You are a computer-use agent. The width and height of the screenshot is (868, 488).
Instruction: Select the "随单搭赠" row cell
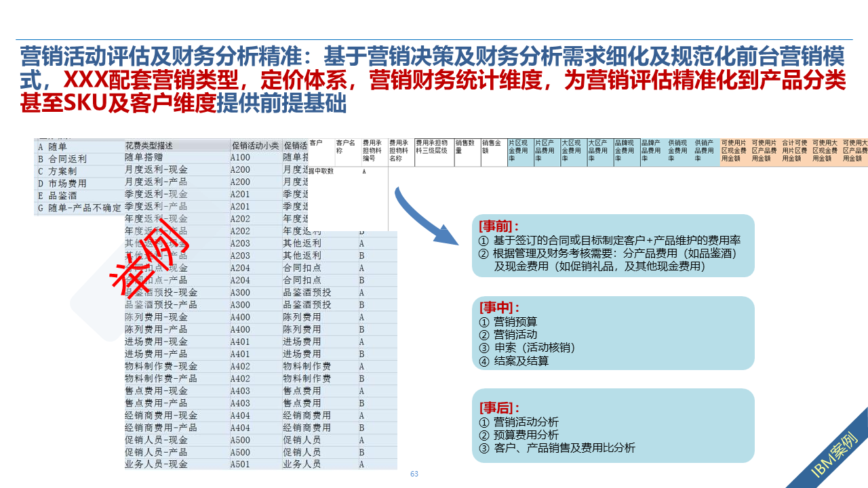(176, 157)
